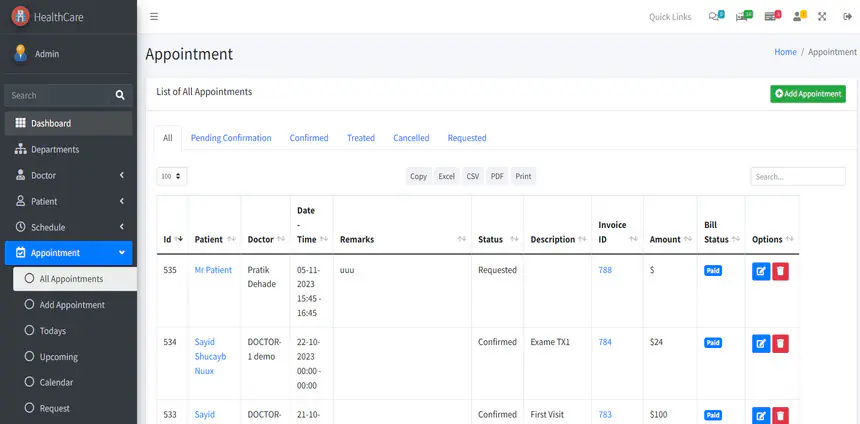Switch to Pending Confirmation tab

tap(231, 138)
